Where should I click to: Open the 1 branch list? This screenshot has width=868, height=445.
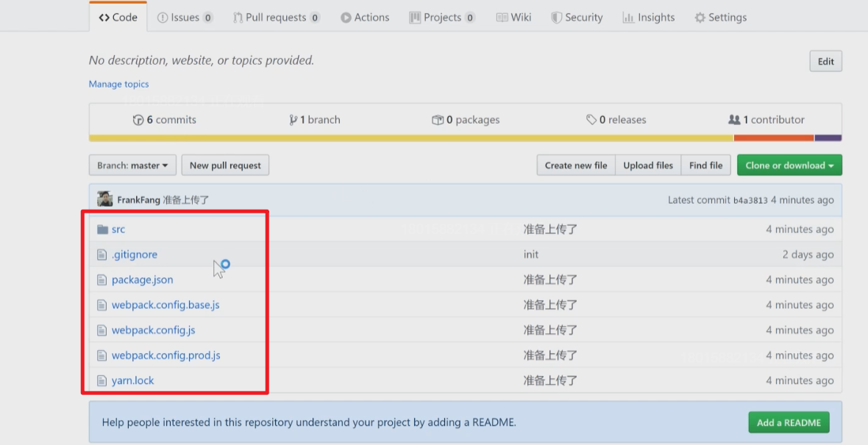pos(314,120)
